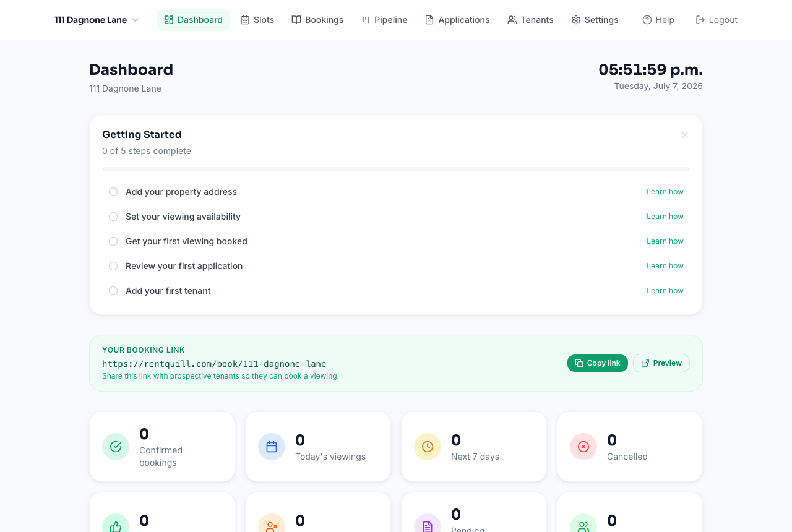Click the date 'Tuesday, July 7, 2026'
Image resolution: width=792 pixels, height=532 pixels.
(658, 86)
